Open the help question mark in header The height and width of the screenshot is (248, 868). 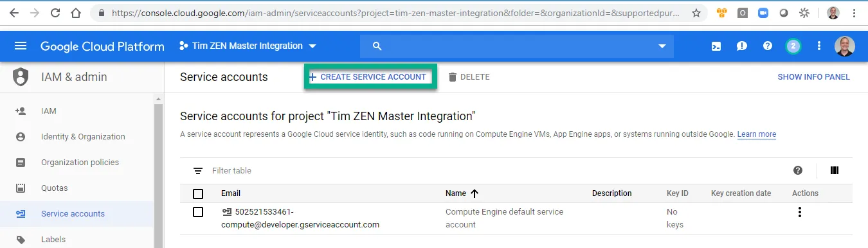coord(768,46)
